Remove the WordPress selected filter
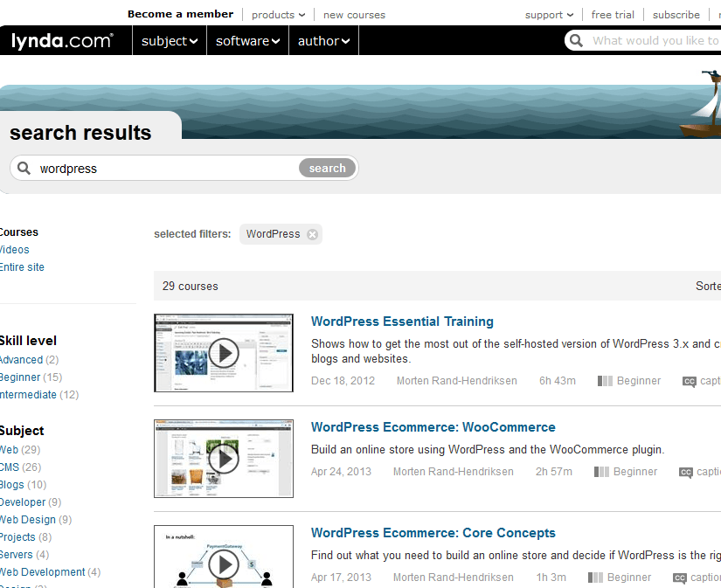This screenshot has width=721, height=588. click(x=312, y=234)
